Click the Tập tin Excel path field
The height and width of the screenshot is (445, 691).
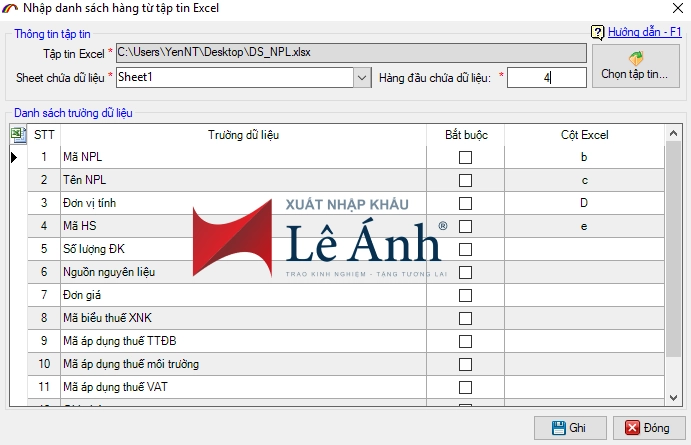pos(350,51)
